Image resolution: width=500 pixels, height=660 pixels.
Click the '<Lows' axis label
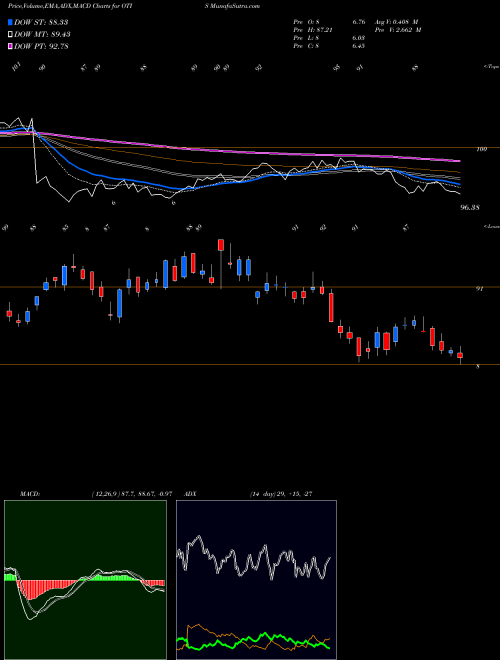[x=492, y=226]
